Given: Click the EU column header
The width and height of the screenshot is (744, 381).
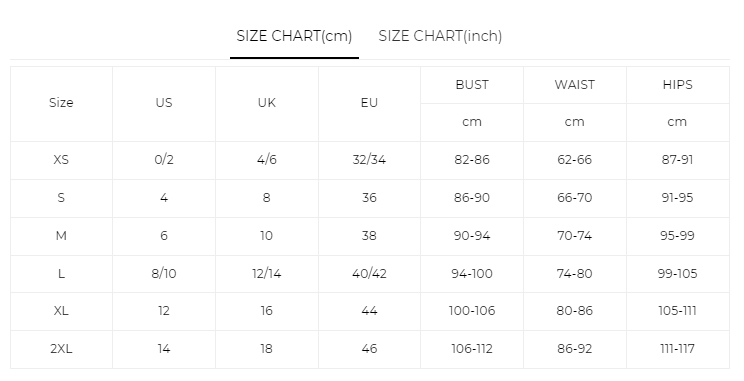Looking at the screenshot, I should (x=369, y=103).
